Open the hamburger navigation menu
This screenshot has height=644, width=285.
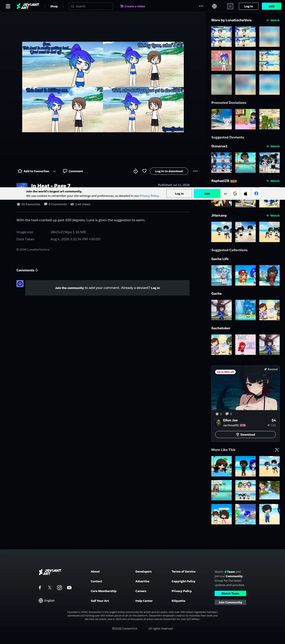8,6
